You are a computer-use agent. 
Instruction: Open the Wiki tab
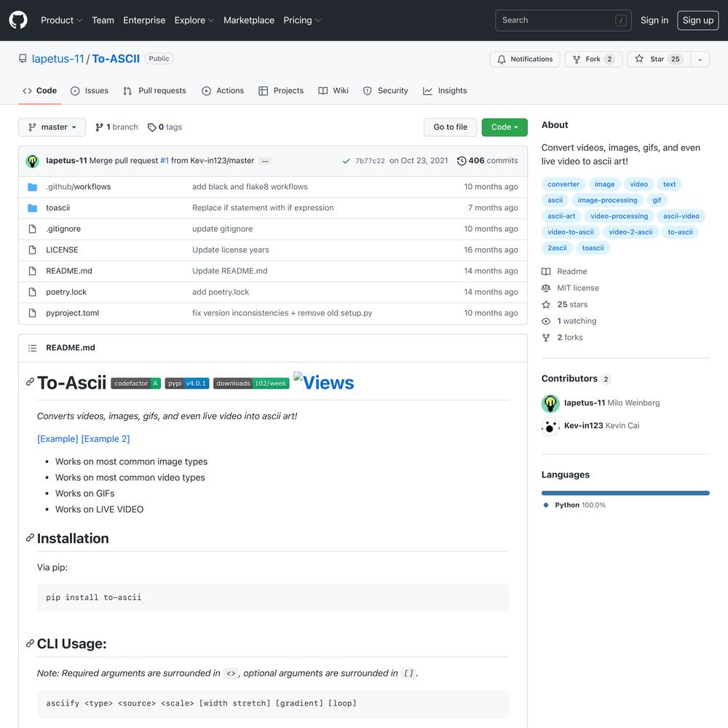333,91
